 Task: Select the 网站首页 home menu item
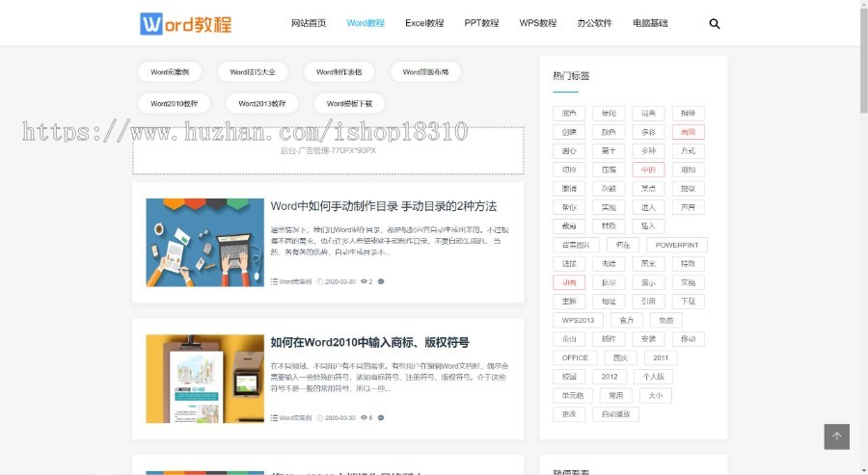click(x=309, y=23)
